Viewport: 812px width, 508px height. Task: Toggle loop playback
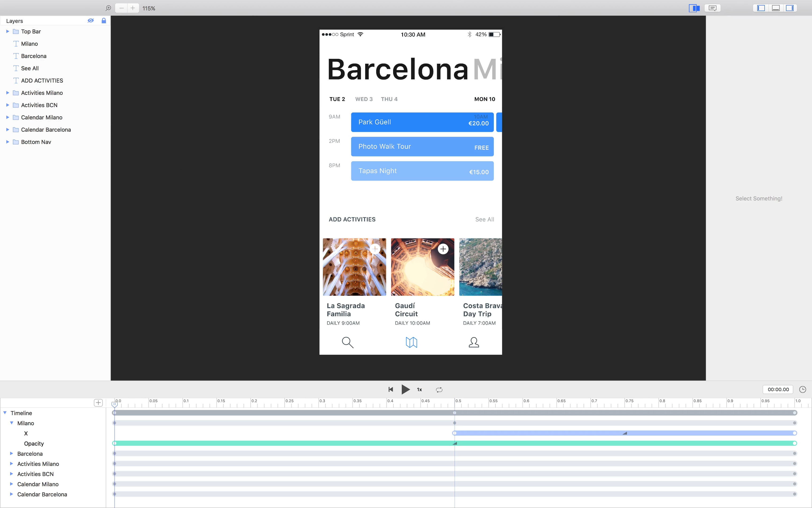[439, 390]
